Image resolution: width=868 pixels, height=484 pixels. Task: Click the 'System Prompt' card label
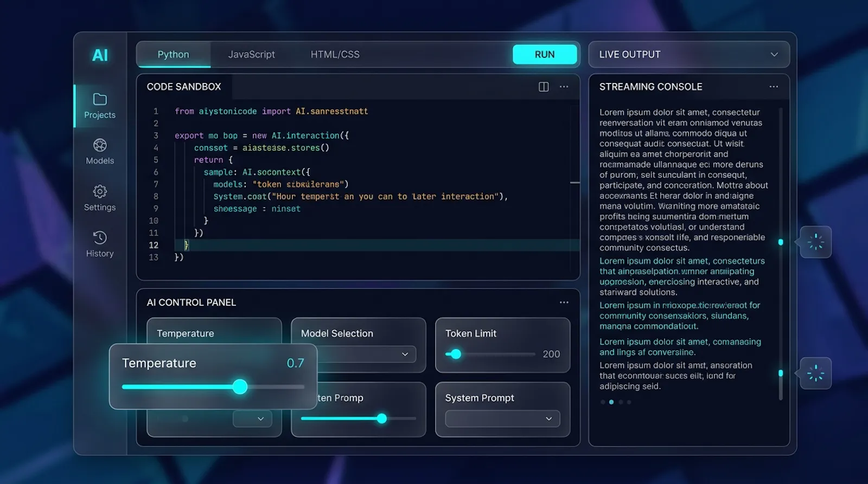tap(480, 398)
